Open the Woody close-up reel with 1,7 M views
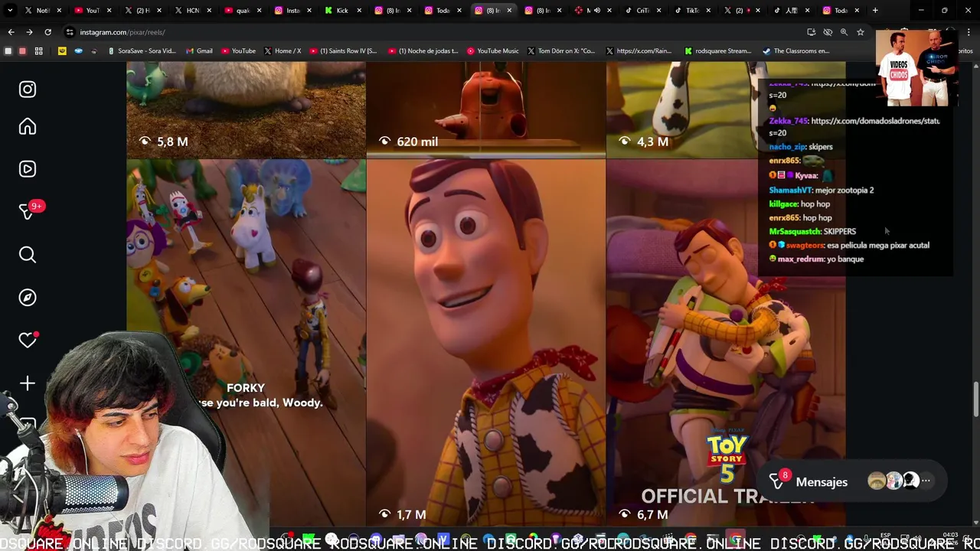Viewport: 980px width, 551px height. pyautogui.click(x=485, y=343)
